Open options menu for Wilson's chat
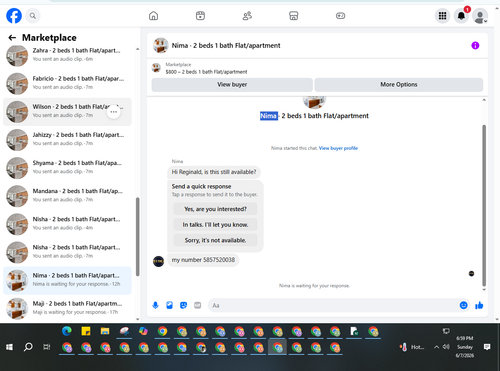This screenshot has width=500, height=371. (x=114, y=112)
